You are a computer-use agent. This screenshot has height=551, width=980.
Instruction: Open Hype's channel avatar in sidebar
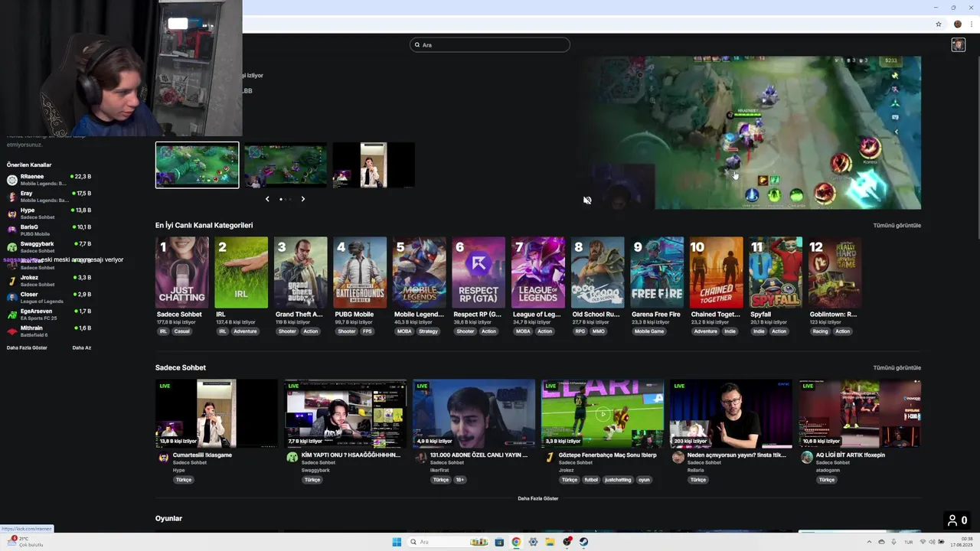[11, 214]
